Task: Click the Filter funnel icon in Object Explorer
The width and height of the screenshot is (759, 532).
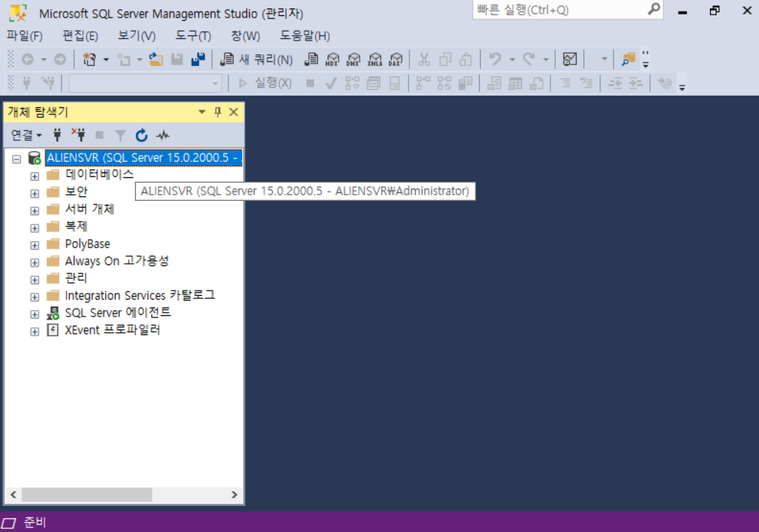Action: click(x=120, y=136)
